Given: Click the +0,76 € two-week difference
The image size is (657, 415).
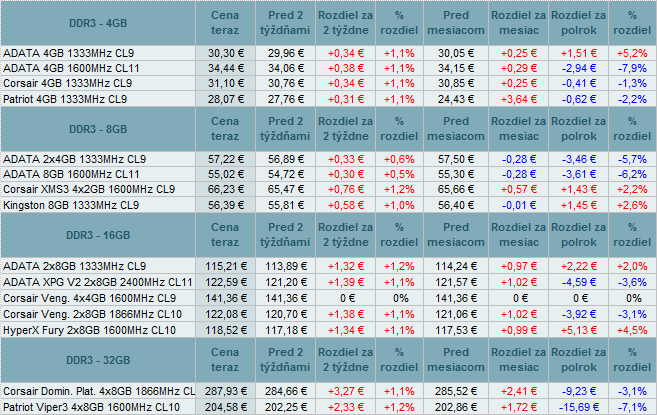Looking at the screenshot, I should 346,189.
